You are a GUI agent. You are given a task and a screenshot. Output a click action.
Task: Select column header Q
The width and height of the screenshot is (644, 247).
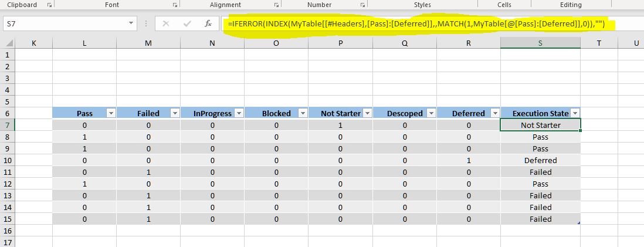pyautogui.click(x=405, y=43)
